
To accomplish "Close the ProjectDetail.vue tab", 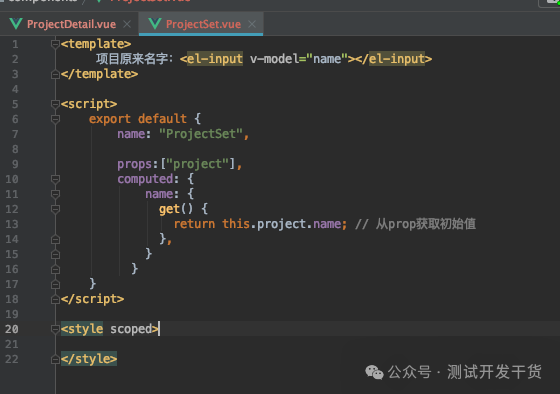I will [127, 24].
